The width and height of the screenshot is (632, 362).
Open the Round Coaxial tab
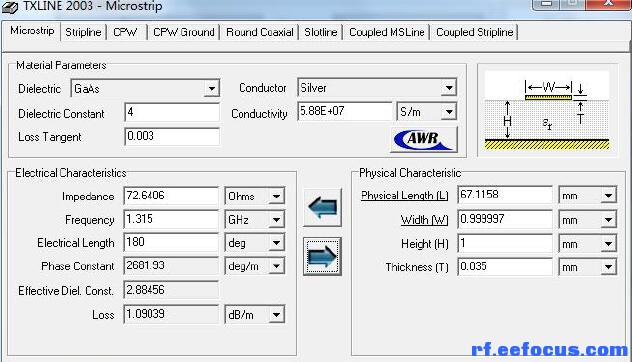pos(260,32)
